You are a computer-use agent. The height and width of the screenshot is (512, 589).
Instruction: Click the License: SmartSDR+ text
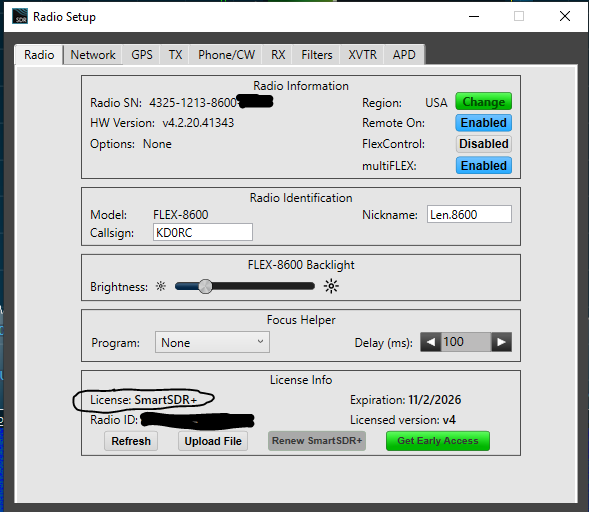point(143,400)
